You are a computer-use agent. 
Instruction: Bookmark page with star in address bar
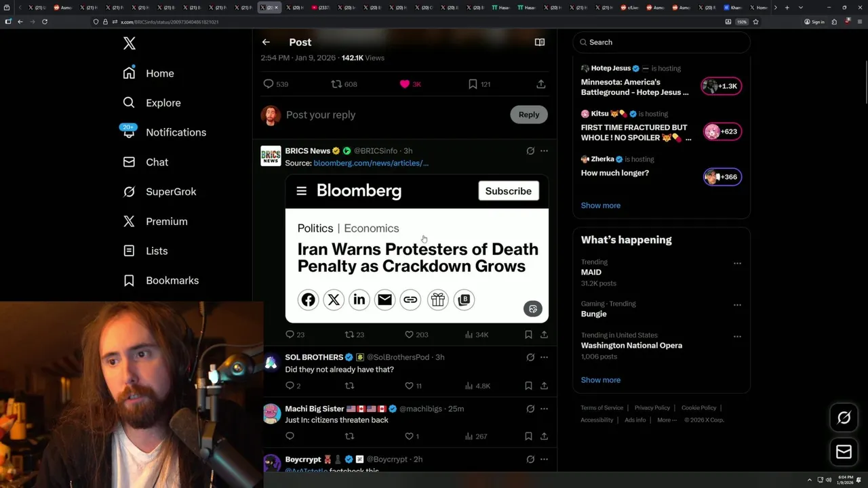click(x=755, y=22)
